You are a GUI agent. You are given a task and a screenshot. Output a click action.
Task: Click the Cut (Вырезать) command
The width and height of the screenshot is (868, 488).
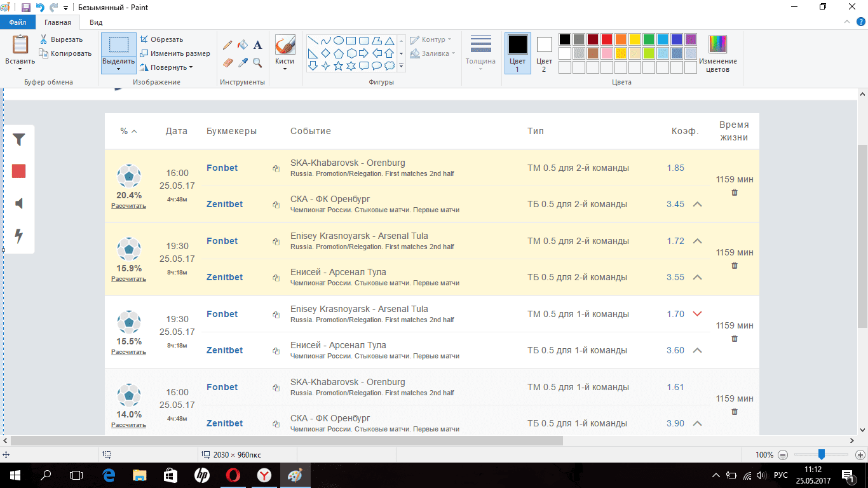tap(61, 39)
